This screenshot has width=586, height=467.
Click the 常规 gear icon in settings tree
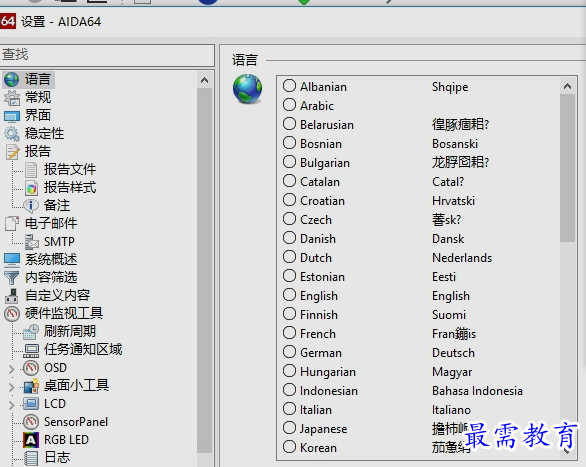tap(12, 98)
